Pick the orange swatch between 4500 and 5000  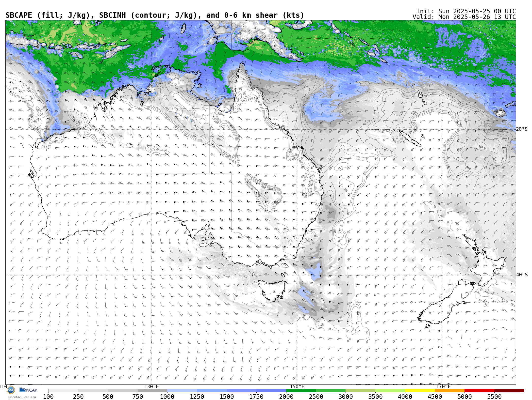tap(449, 391)
